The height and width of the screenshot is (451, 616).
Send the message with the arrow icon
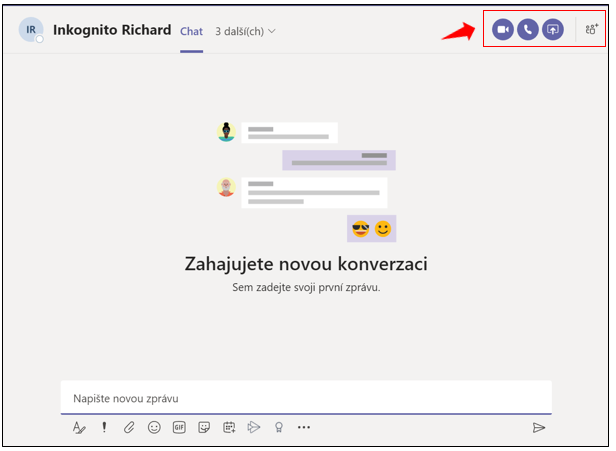pyautogui.click(x=539, y=427)
